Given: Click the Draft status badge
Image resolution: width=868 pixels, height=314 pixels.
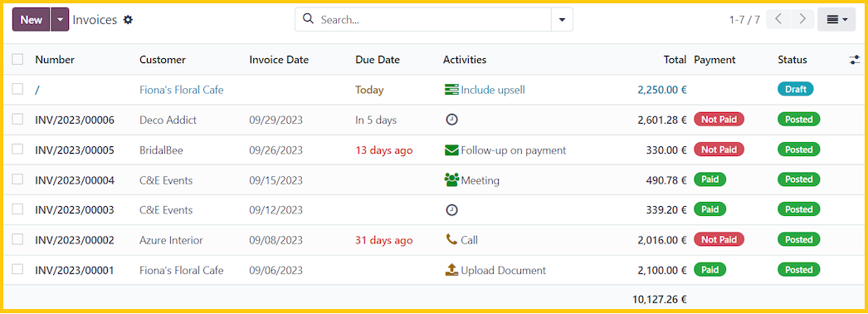Looking at the screenshot, I should point(796,89).
